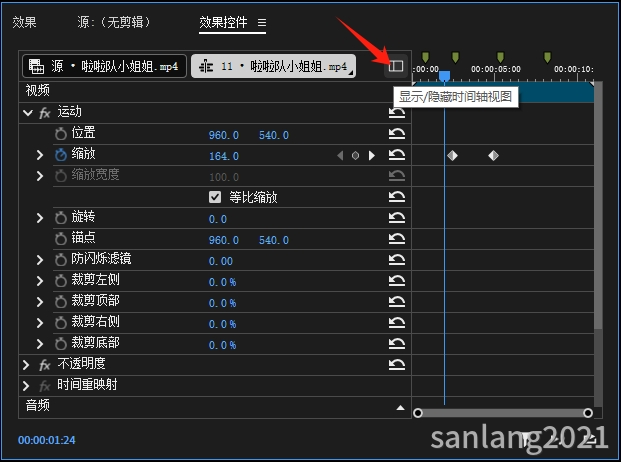This screenshot has height=462, width=621.
Task: Select the 效果控件 tab
Action: click(223, 22)
